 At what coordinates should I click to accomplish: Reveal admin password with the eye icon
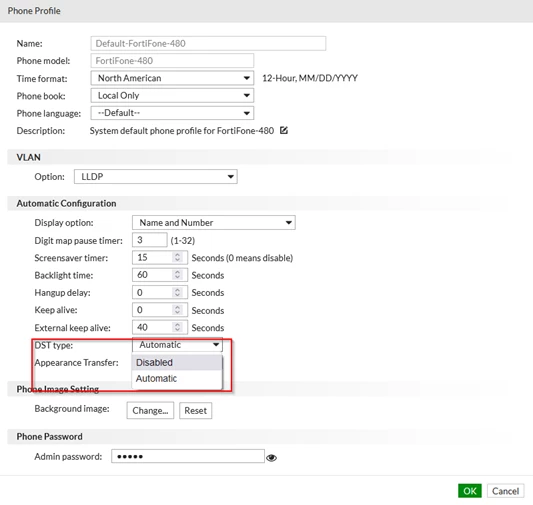pyautogui.click(x=271, y=458)
